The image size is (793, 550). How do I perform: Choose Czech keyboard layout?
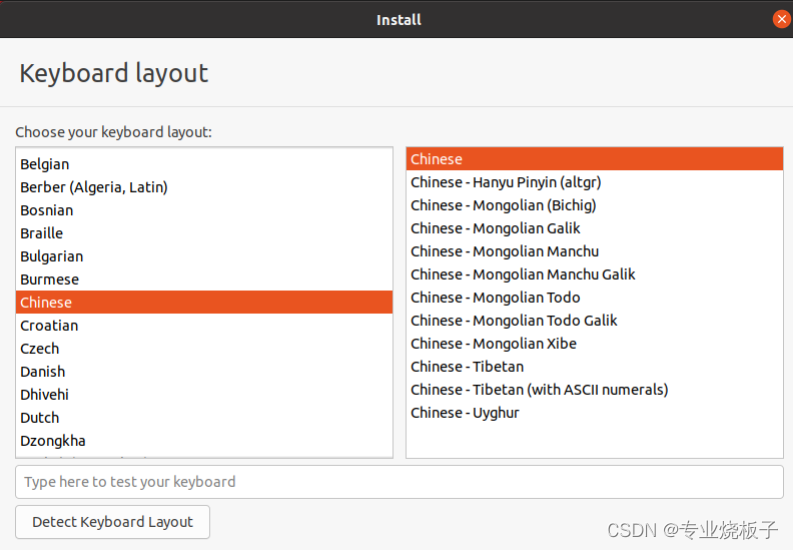204,349
